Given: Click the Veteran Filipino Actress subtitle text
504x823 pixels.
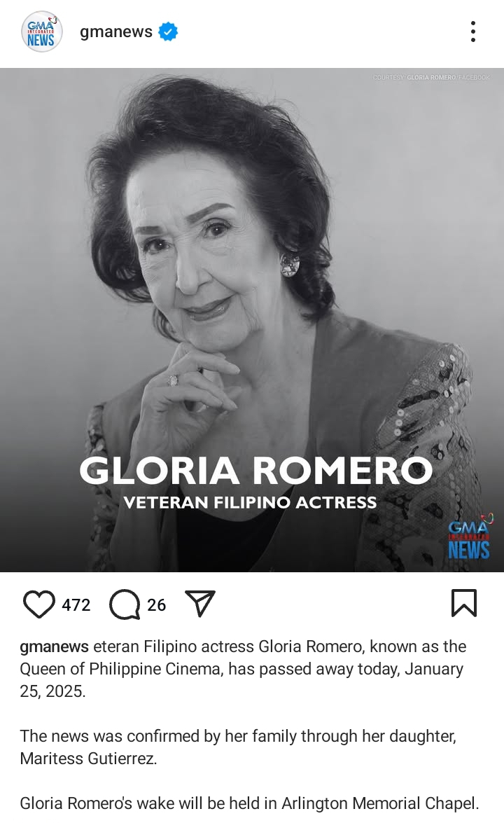Looking at the screenshot, I should 250,503.
